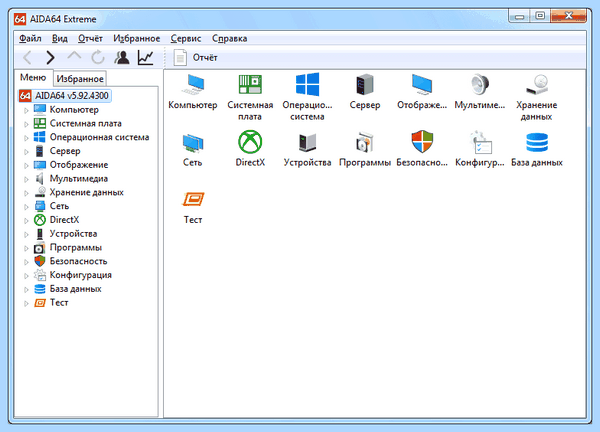Switch to the Меню tab
This screenshot has width=600, height=432.
[33, 78]
